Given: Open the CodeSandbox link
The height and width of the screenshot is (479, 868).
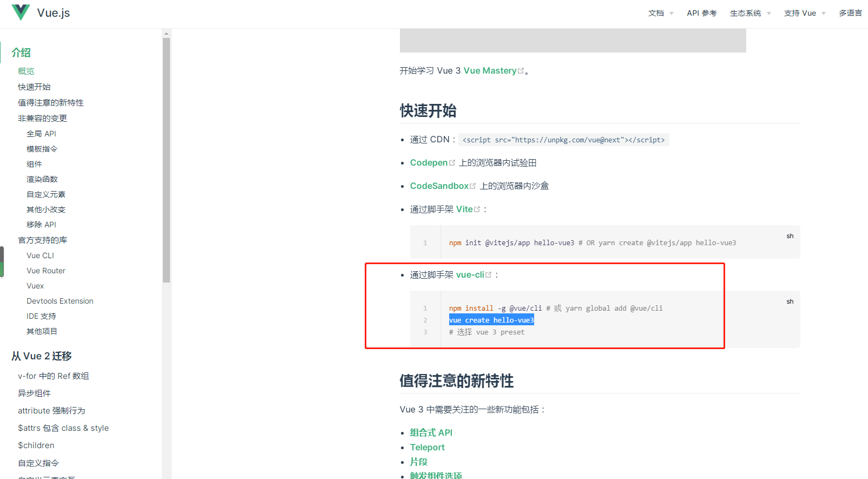Looking at the screenshot, I should coord(439,186).
